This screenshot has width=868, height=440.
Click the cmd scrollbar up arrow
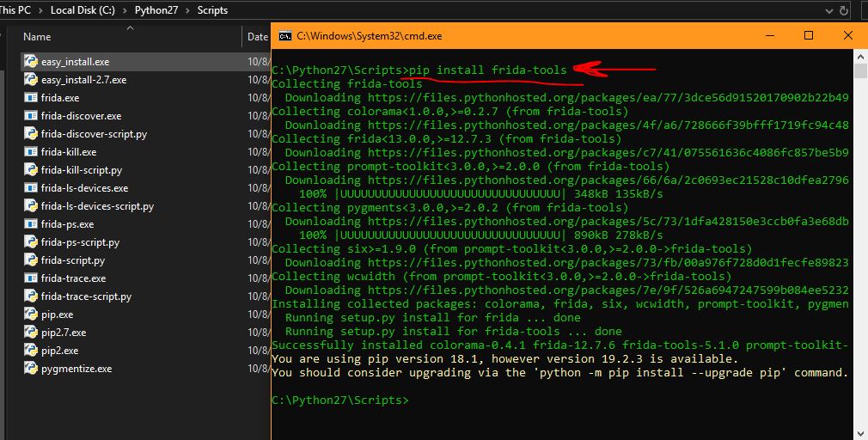[860, 56]
